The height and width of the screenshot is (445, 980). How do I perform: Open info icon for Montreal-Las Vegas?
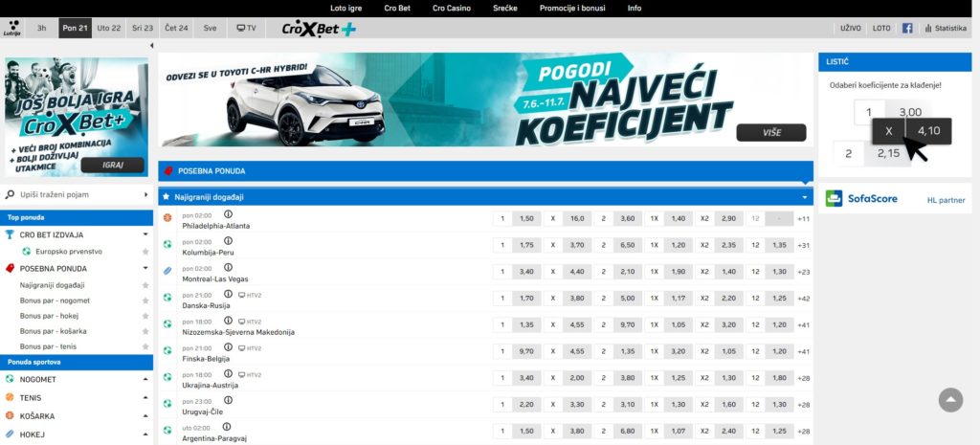[228, 268]
